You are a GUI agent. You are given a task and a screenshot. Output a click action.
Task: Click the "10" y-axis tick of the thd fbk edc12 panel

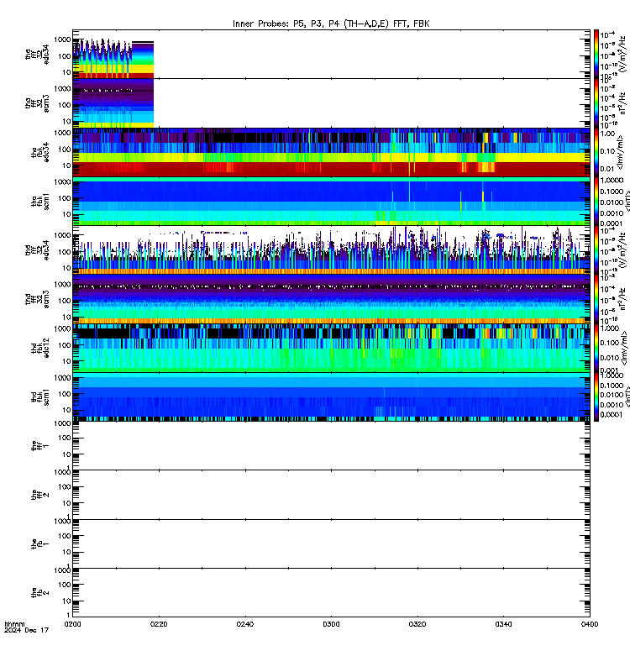point(67,361)
